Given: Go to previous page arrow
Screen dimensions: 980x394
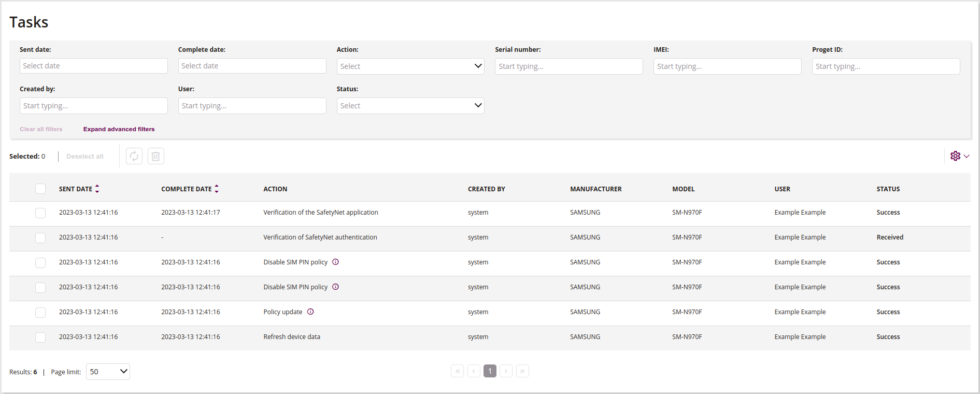Looking at the screenshot, I should coord(474,371).
